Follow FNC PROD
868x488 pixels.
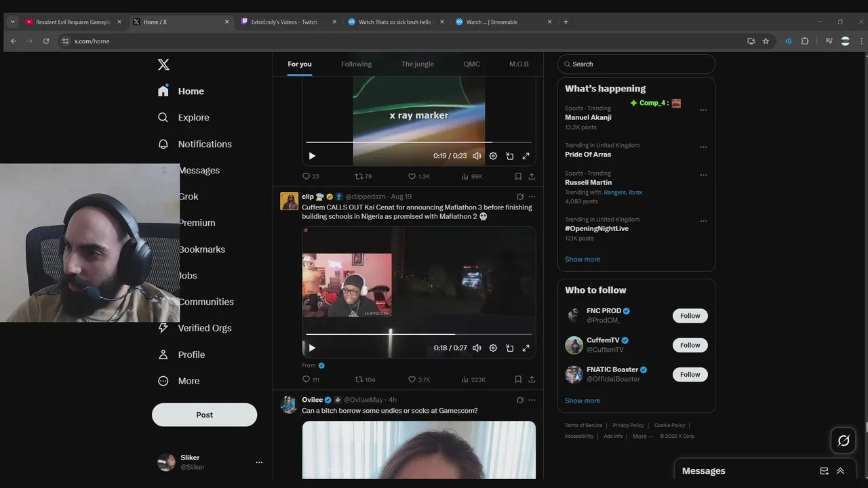[690, 316]
